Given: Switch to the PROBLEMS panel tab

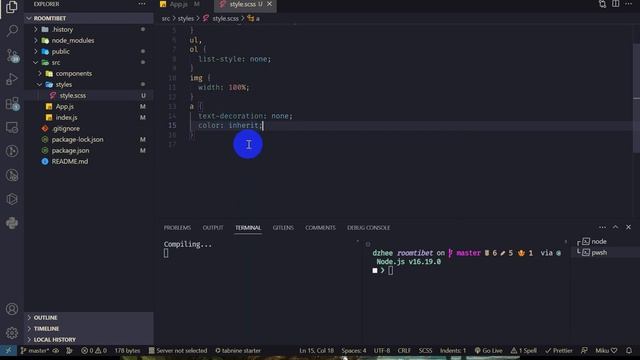Looking at the screenshot, I should tap(177, 227).
